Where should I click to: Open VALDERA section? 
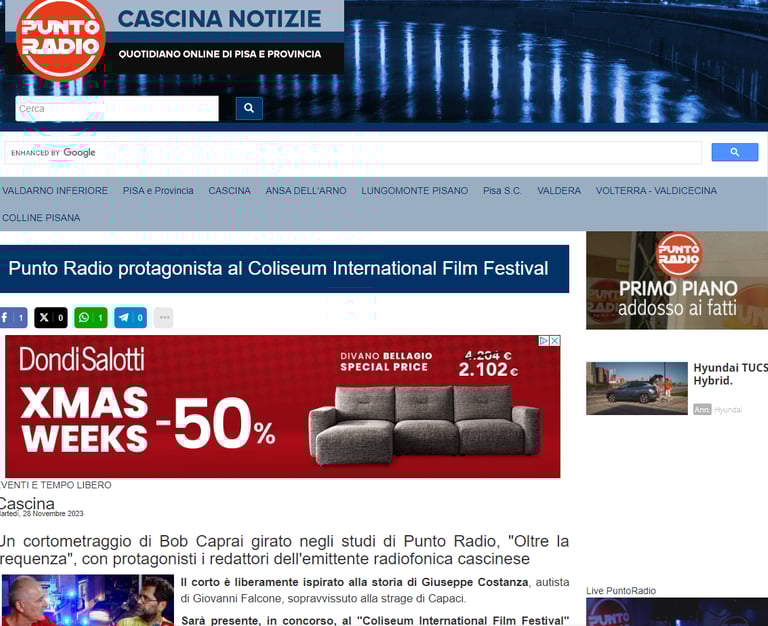559,191
